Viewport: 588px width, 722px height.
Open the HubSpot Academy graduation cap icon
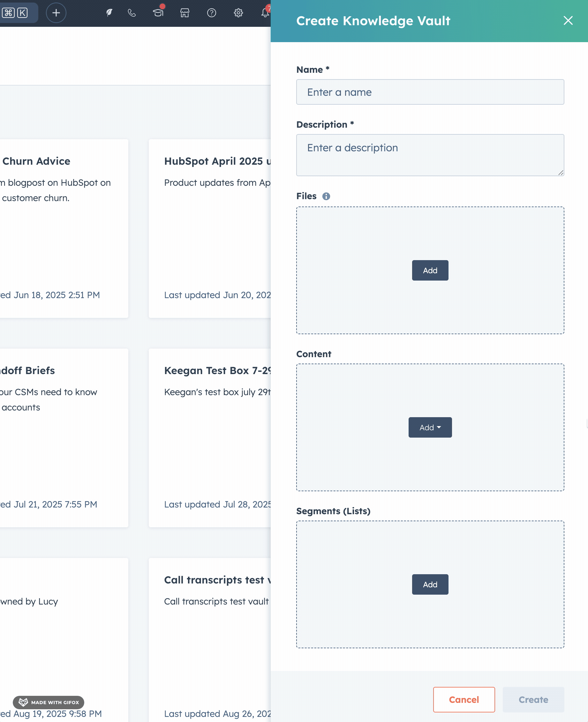(158, 13)
